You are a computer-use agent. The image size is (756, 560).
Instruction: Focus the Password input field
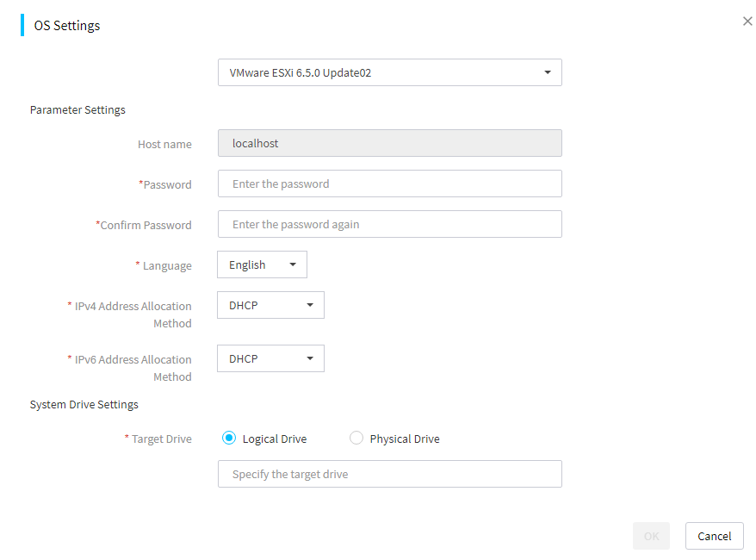click(x=389, y=184)
